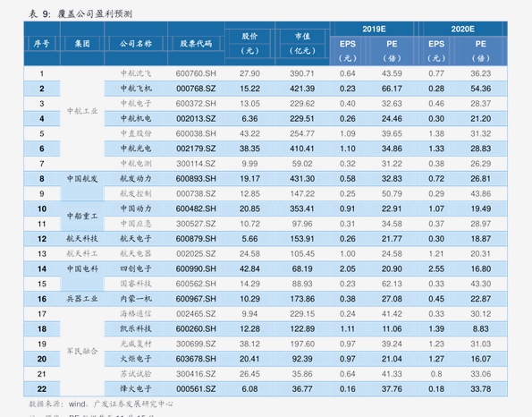Click row number 13

41,253
